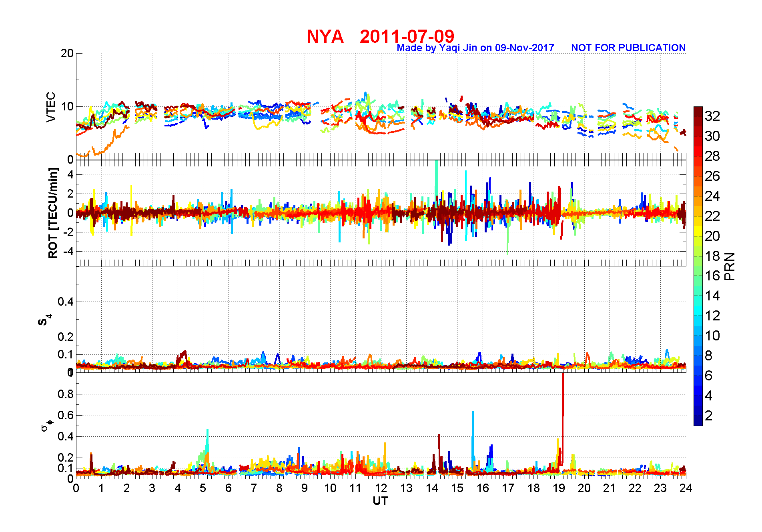Click the "20" tick on the VTEC axis
762x532 pixels.
coord(67,53)
